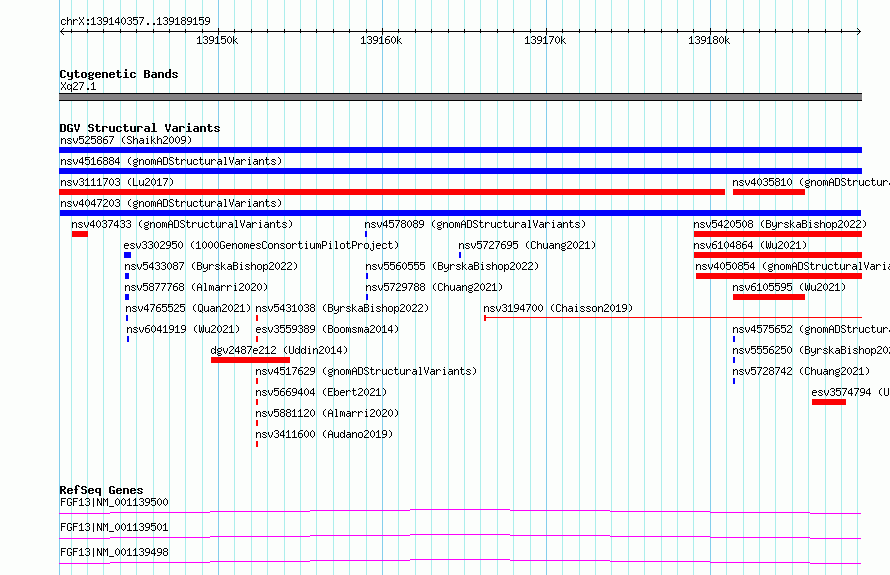Click the RefSeq Genes track title
The image size is (890, 575).
click(101, 490)
